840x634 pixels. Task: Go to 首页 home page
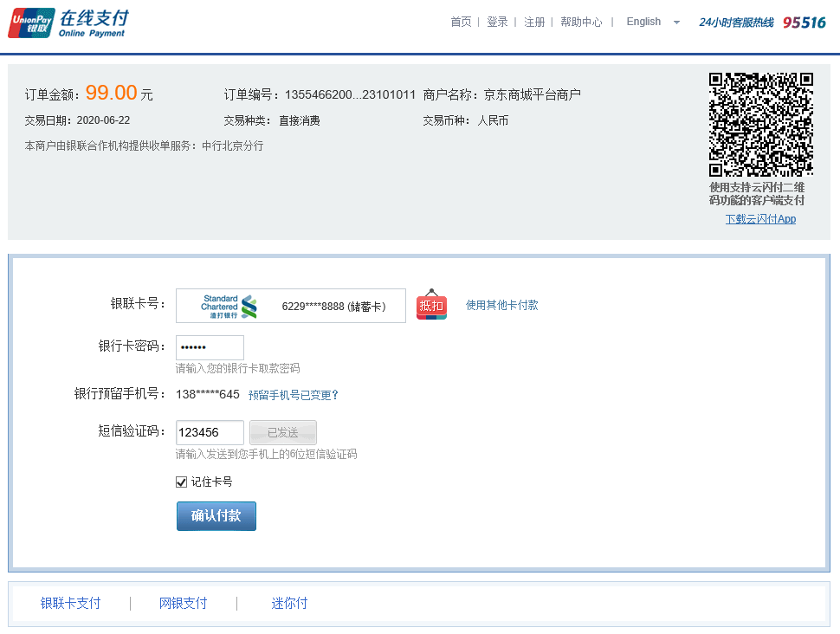(461, 22)
